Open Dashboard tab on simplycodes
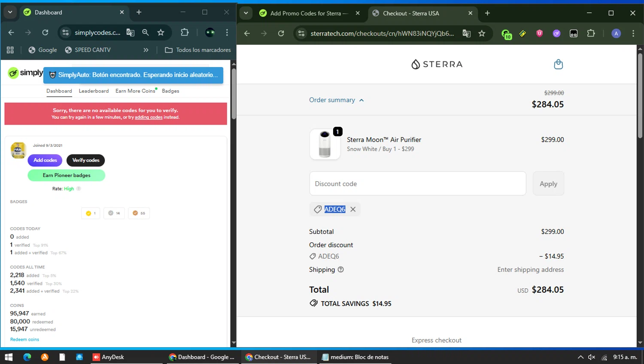The image size is (644, 364). (59, 91)
